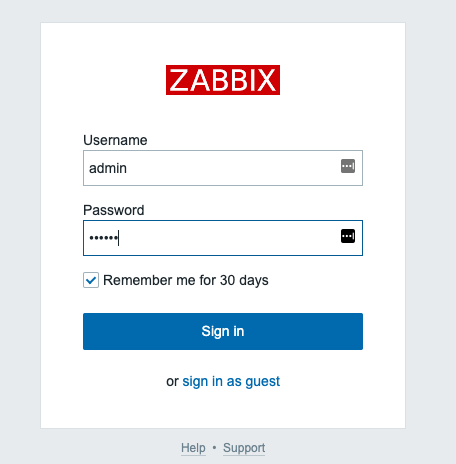Focus the Username input field

(x=223, y=168)
